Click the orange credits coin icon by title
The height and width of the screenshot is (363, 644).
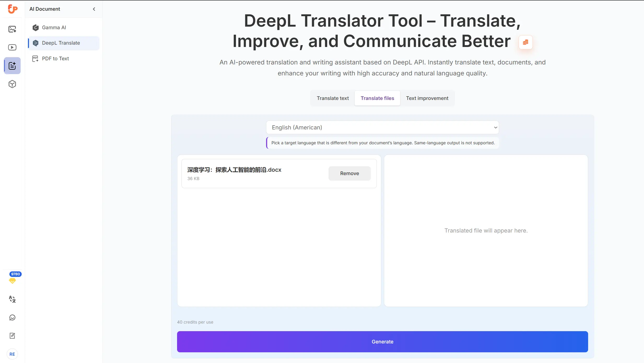coord(525,42)
